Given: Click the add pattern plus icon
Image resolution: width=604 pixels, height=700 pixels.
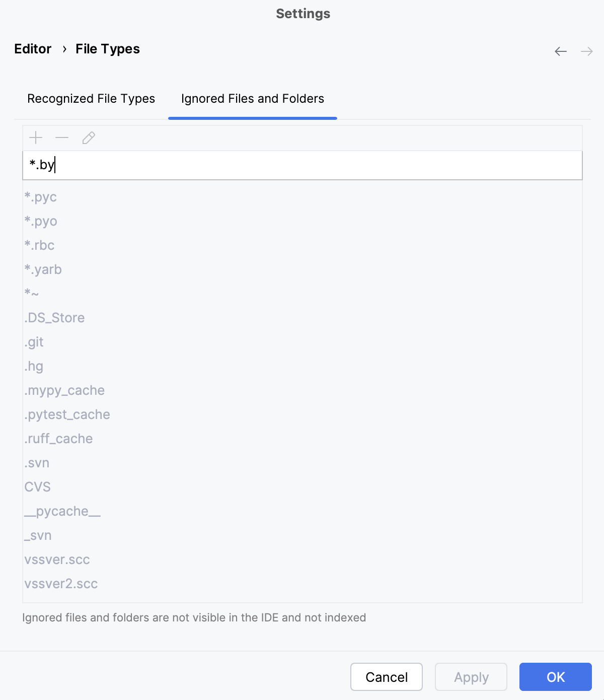Looking at the screenshot, I should (x=35, y=137).
